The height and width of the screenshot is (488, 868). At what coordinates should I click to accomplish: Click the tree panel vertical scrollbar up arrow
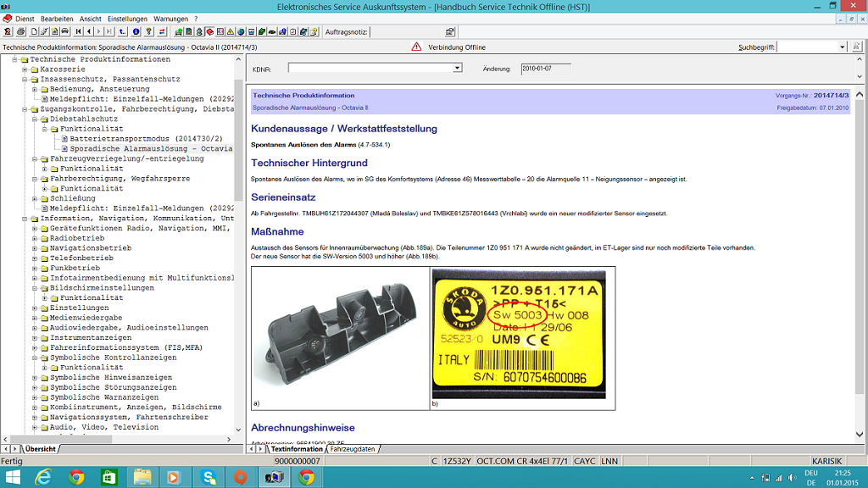238,59
